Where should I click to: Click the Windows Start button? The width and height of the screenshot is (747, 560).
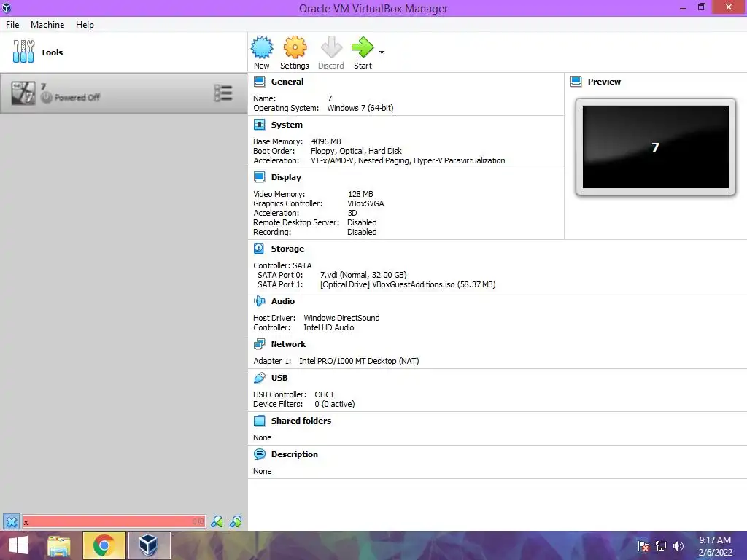pos(18,545)
